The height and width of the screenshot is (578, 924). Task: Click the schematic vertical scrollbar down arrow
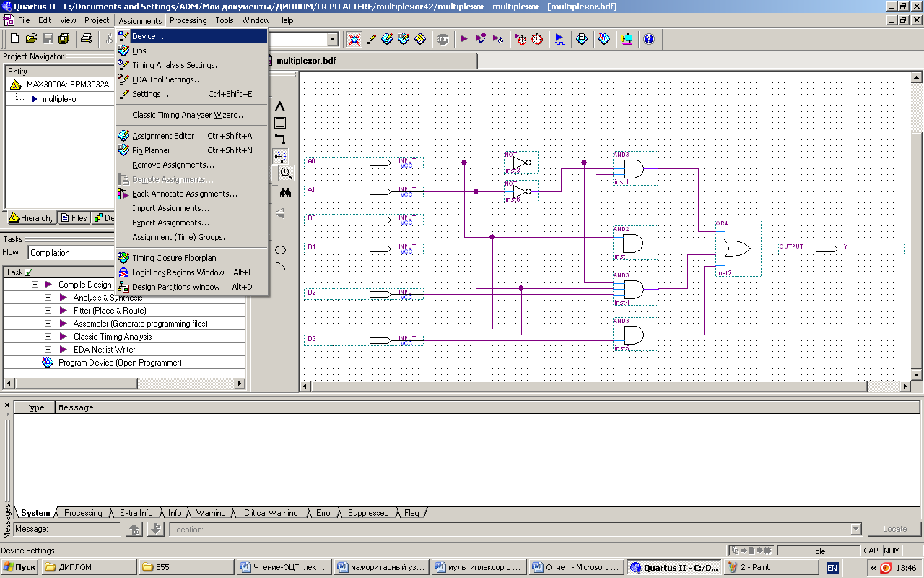click(x=917, y=374)
